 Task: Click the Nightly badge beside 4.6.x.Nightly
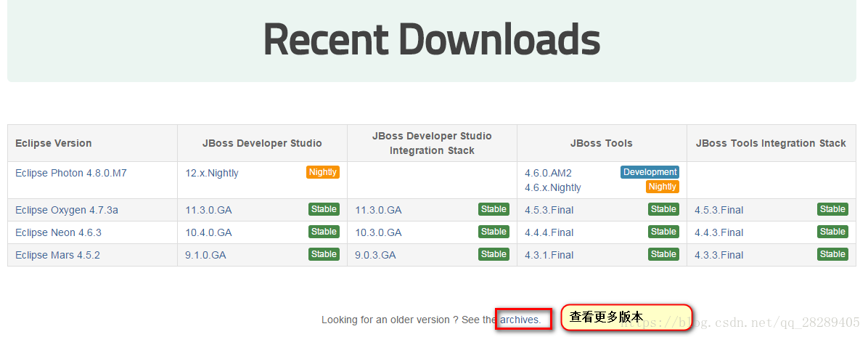(x=663, y=187)
